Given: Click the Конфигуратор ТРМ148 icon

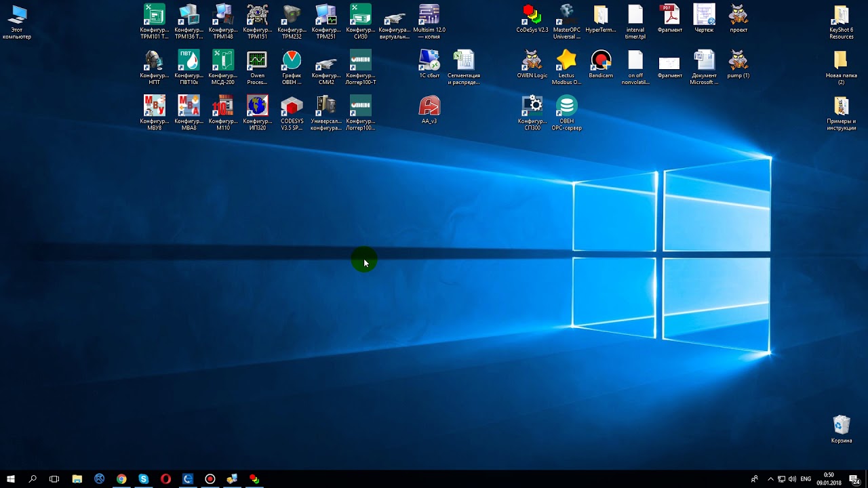Looking at the screenshot, I should pos(223,22).
